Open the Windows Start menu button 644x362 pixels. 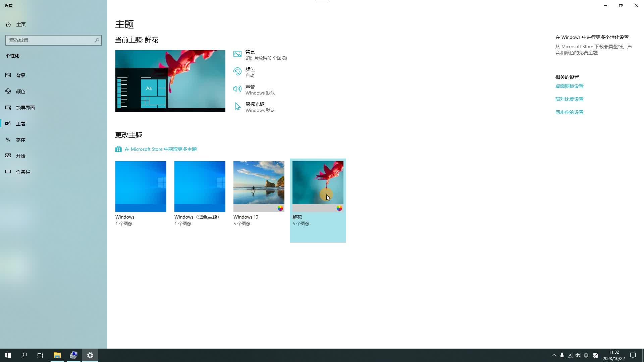pos(8,355)
